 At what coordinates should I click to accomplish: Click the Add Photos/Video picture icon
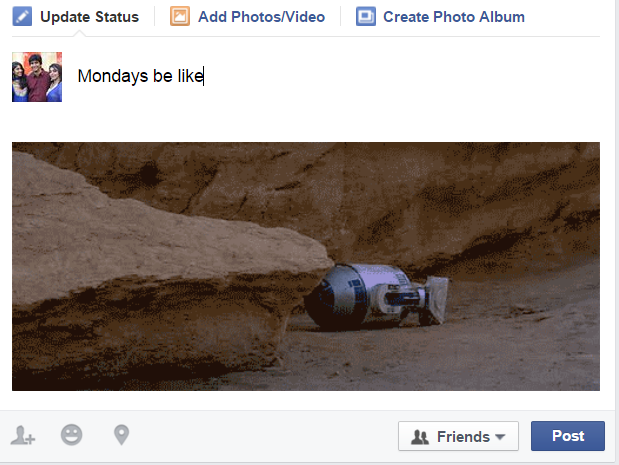pos(180,17)
